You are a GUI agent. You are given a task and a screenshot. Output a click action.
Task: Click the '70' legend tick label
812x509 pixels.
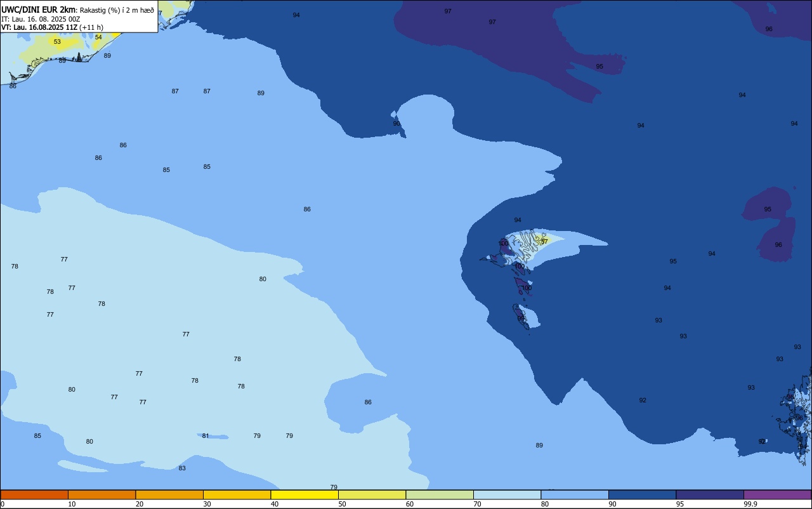tap(478, 504)
